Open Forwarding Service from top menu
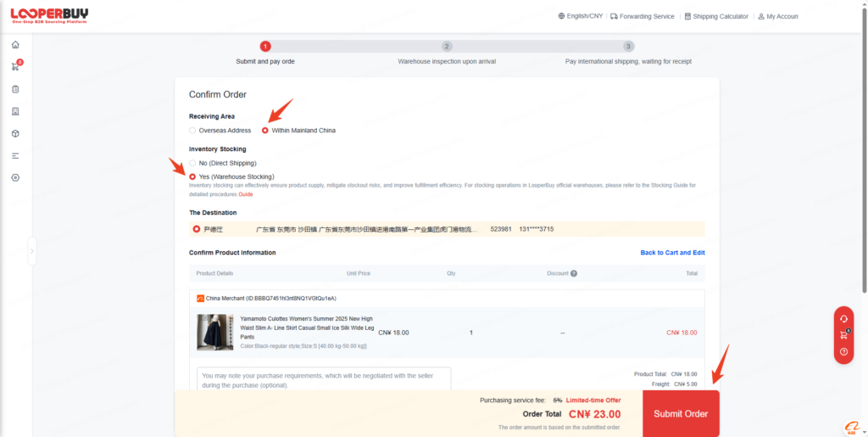 [642, 16]
